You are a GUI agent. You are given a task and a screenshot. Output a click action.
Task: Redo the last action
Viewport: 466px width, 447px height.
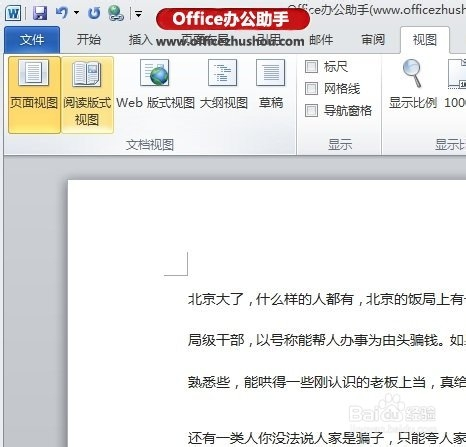click(x=94, y=13)
